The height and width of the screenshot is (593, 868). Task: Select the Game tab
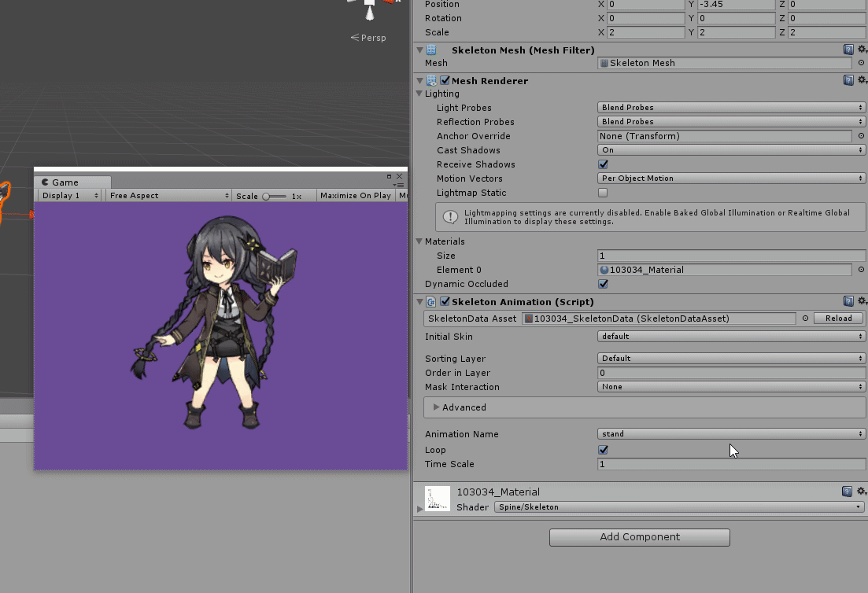[72, 182]
